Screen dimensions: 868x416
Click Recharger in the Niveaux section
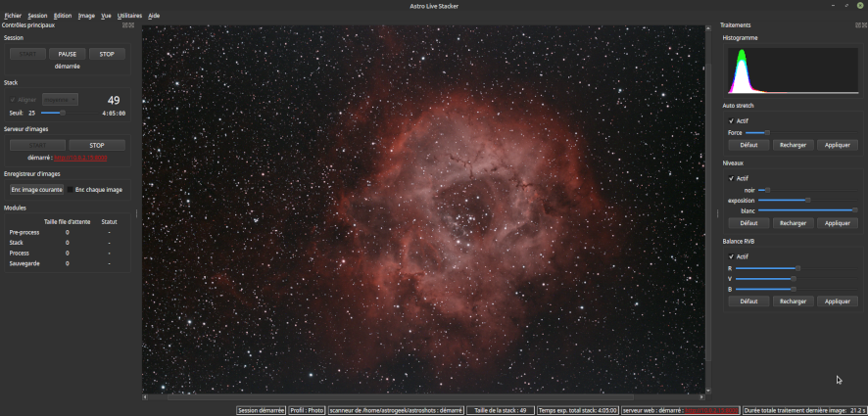pyautogui.click(x=793, y=223)
